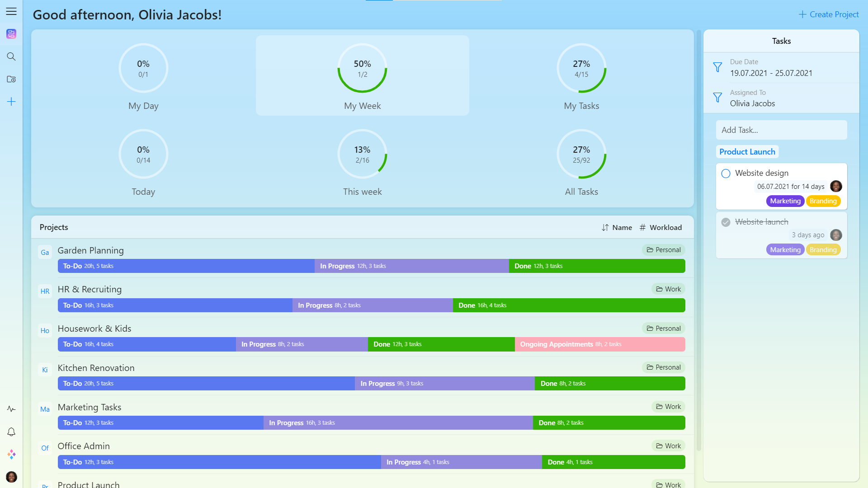Screen dimensions: 868x488
Task: Click the home dashboard icon in the sidebar
Action: [11, 34]
